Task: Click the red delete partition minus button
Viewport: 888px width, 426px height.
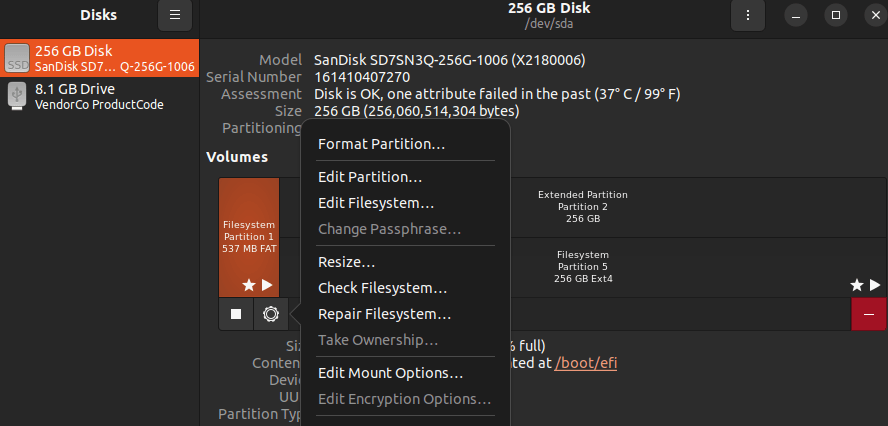Action: click(x=869, y=314)
